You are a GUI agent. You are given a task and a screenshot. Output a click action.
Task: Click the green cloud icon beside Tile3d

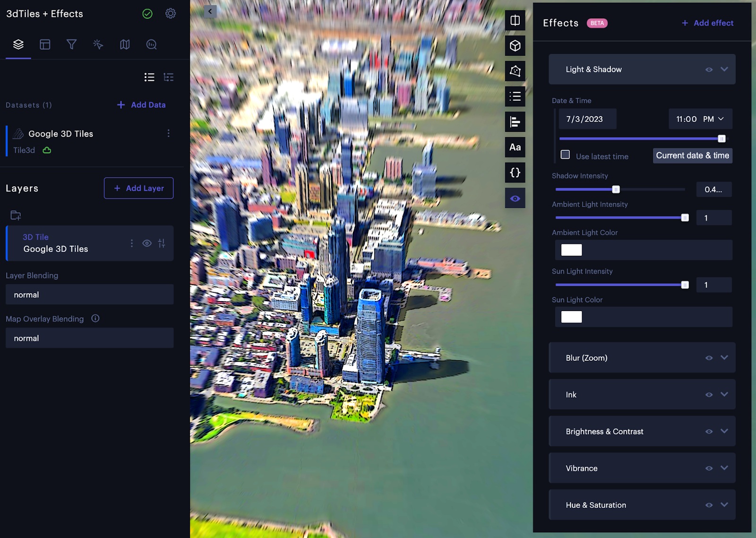click(x=47, y=150)
